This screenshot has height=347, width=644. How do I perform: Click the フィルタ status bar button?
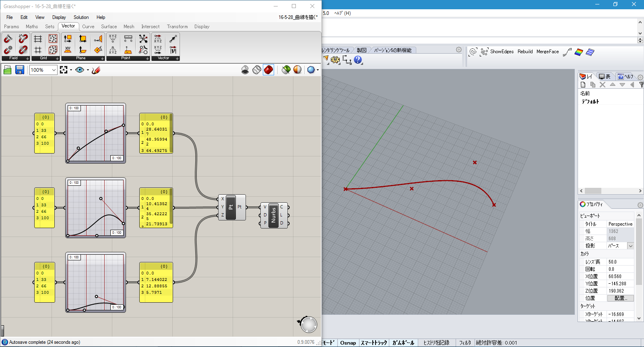tap(465, 343)
